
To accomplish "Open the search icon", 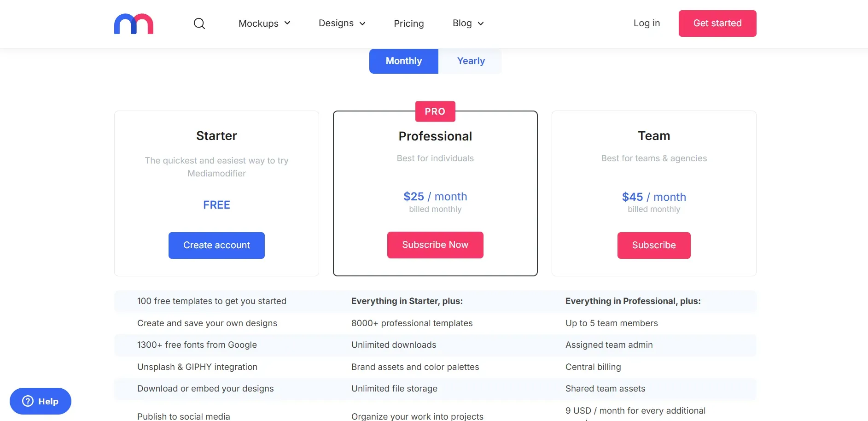I will [x=199, y=23].
